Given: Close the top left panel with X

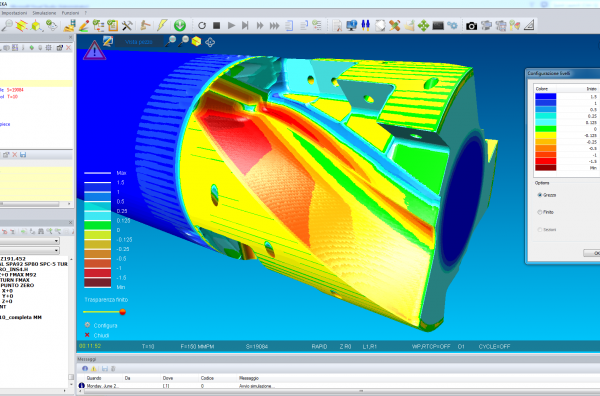Looking at the screenshot, I should (x=70, y=37).
